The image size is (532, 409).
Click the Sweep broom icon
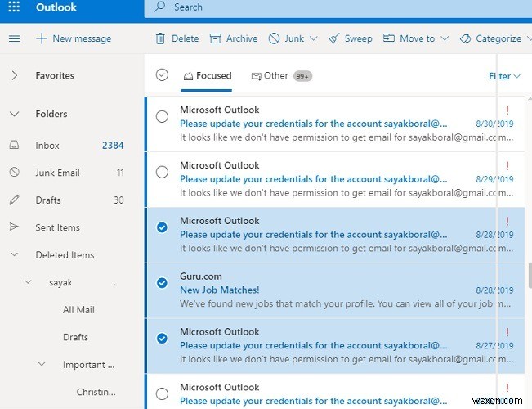pyautogui.click(x=334, y=38)
